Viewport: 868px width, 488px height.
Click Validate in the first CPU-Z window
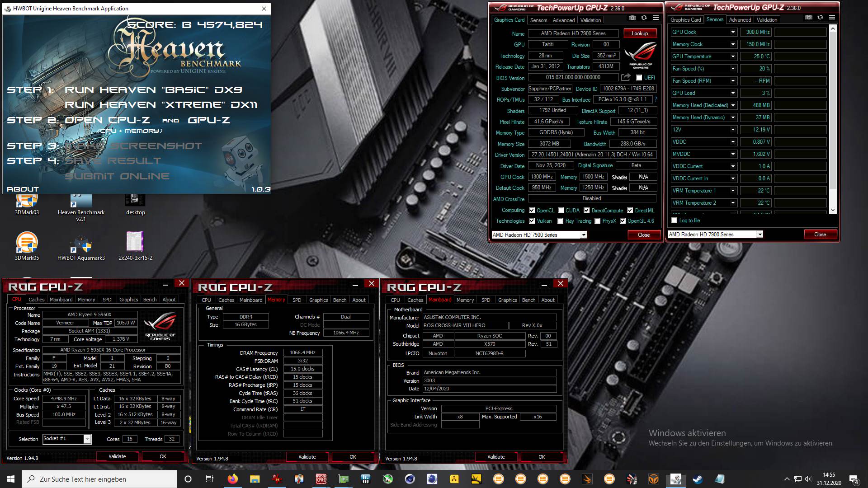(x=117, y=456)
